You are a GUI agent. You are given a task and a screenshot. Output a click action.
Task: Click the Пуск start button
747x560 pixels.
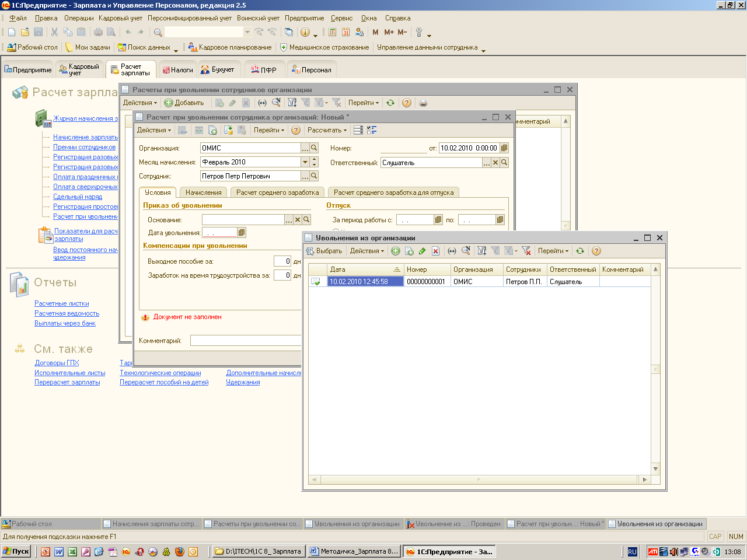[x=16, y=551]
